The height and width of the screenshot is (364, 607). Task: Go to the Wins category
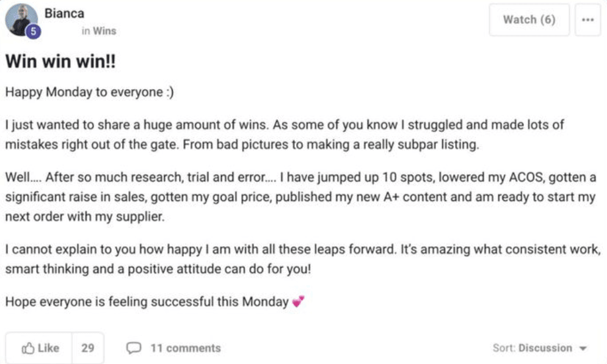[x=104, y=31]
